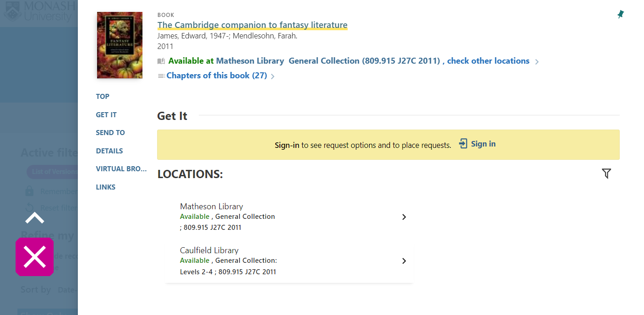Unpin this record using the pin icon
The image size is (644, 315).
click(621, 14)
